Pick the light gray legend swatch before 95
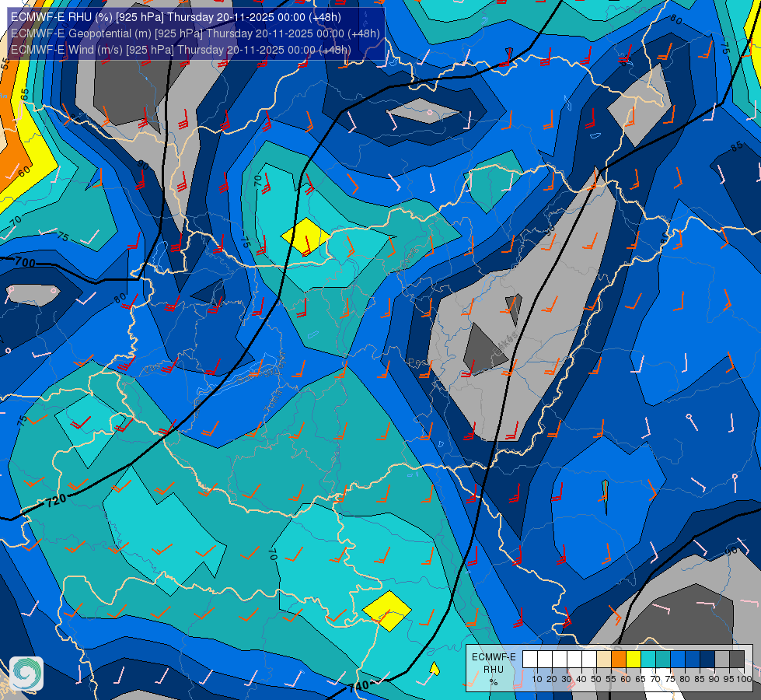 722,659
